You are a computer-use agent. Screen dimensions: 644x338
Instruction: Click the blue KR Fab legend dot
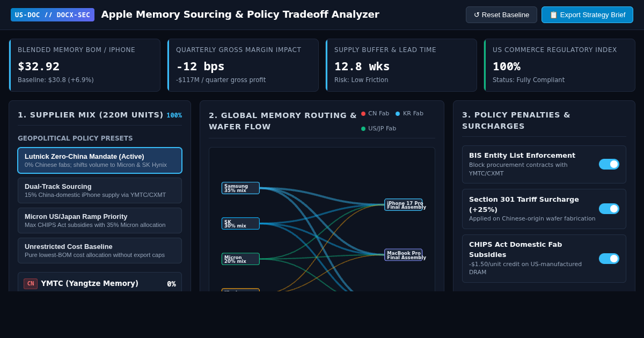(x=398, y=114)
